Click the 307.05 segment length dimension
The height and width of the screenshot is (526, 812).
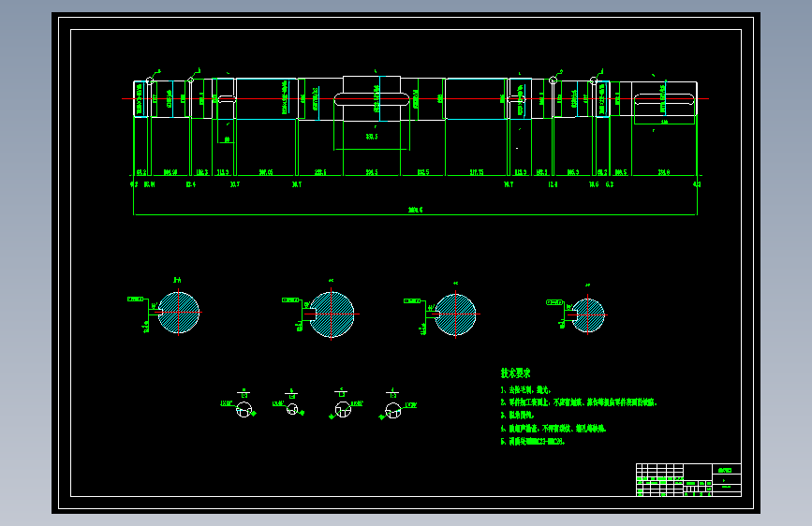(266, 172)
